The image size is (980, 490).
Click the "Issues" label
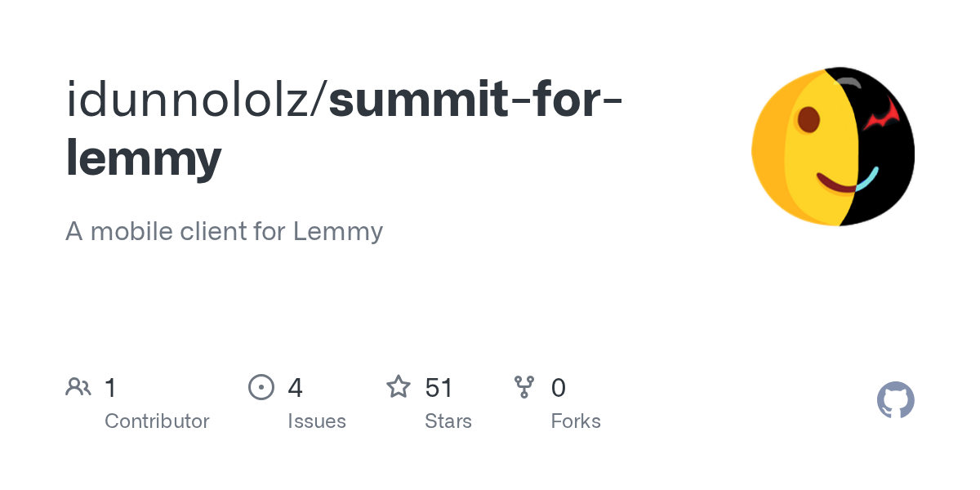[317, 421]
